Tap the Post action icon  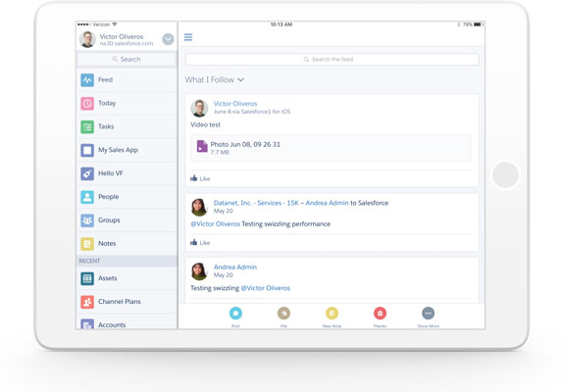point(235,314)
